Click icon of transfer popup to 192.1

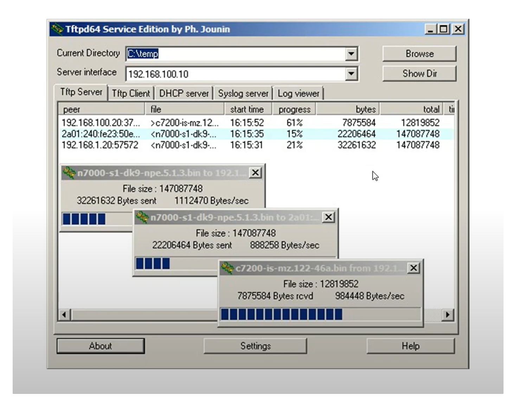point(69,173)
